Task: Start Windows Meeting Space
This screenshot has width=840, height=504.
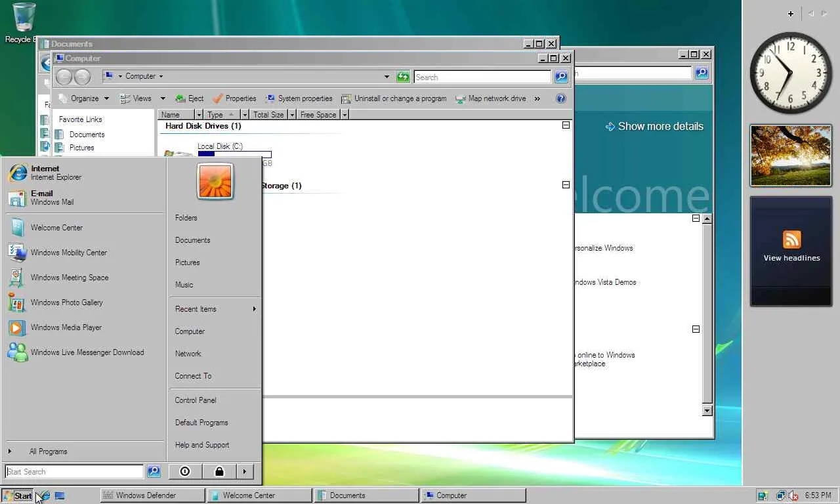Action: pos(84,278)
